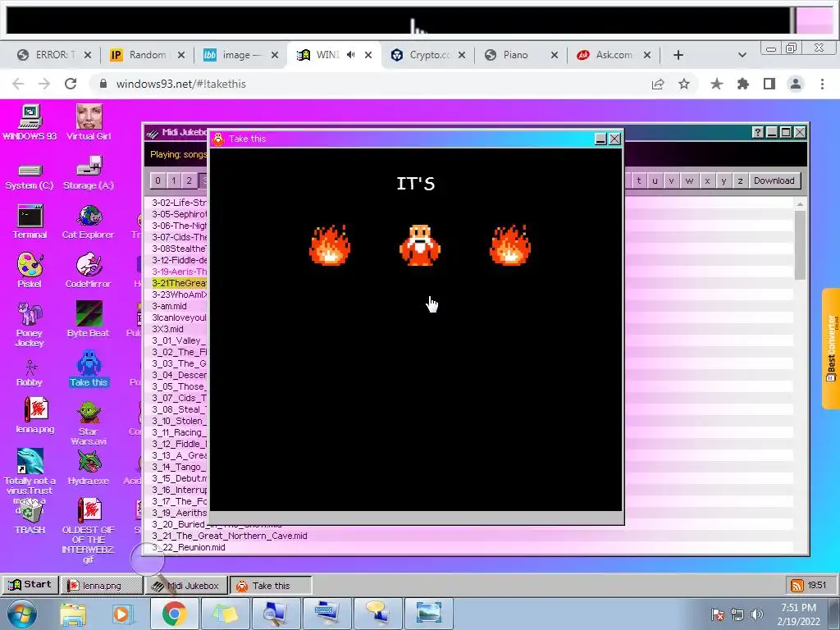Open the Piskel paint icon
Screen dimensions: 840x630
(30, 271)
